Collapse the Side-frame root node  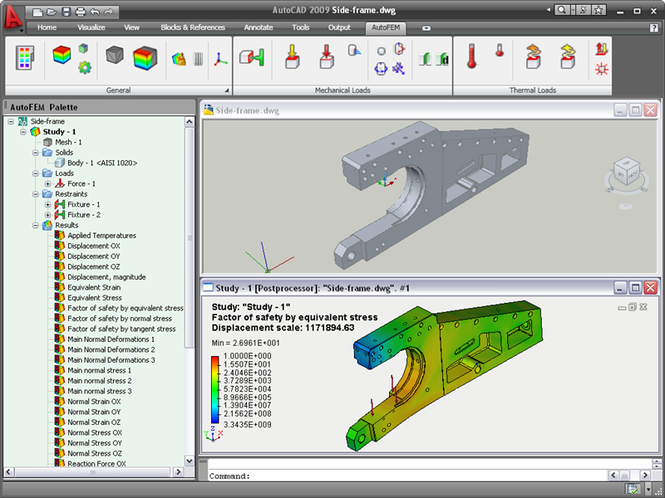click(11, 121)
